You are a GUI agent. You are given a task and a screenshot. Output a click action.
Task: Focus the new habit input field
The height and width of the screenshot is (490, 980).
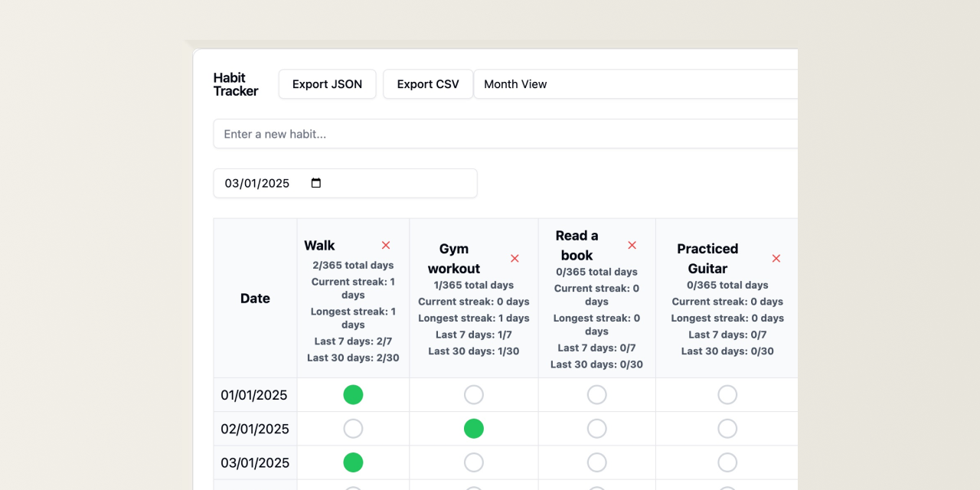[505, 134]
